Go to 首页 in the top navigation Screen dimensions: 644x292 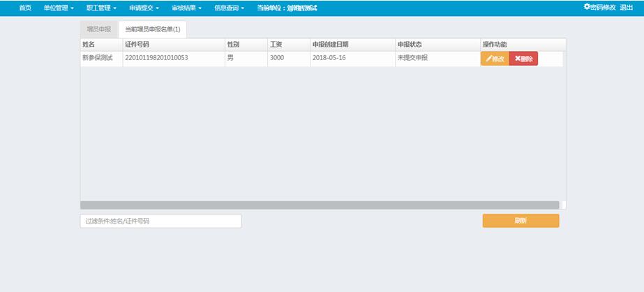25,8
